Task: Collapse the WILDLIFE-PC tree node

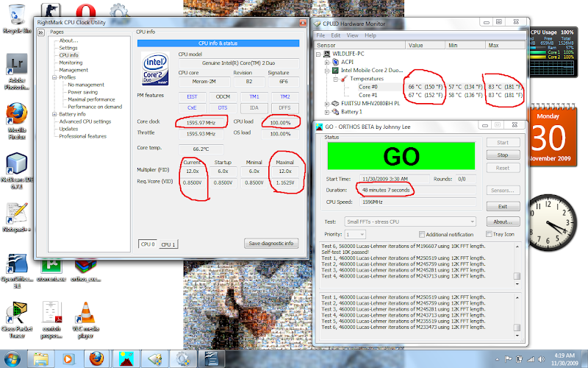Action: [x=318, y=54]
